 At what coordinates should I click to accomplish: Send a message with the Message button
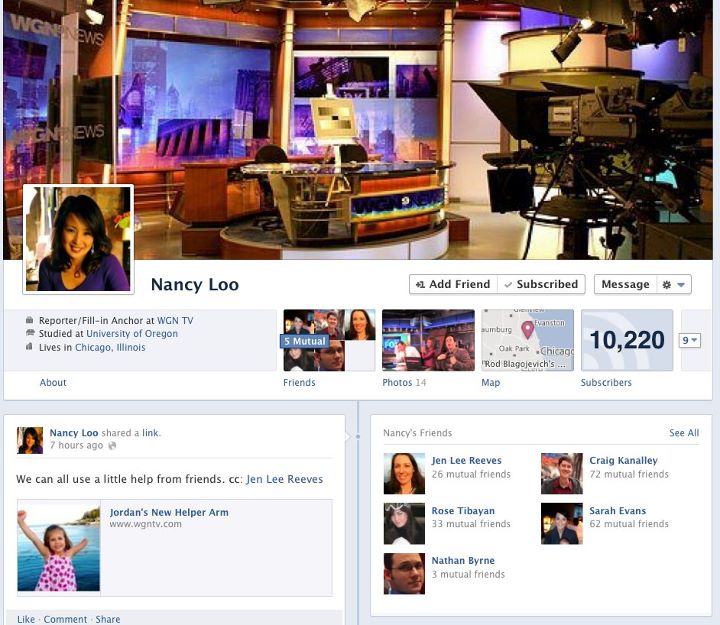[x=625, y=285]
